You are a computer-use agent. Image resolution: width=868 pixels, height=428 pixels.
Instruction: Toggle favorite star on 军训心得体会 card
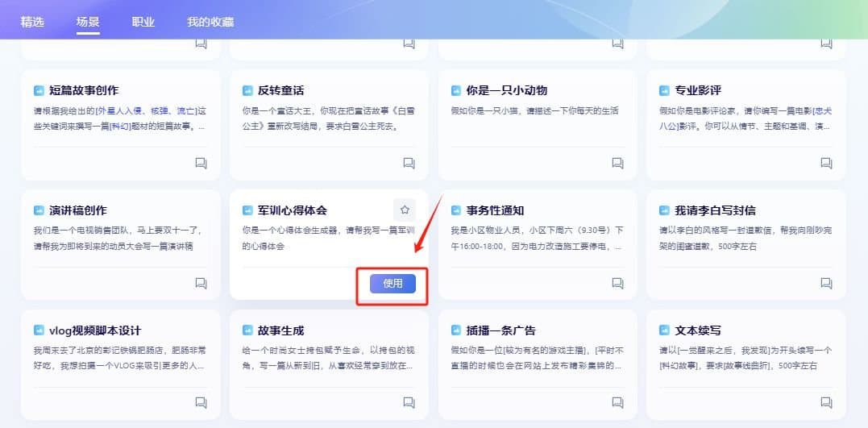click(405, 210)
